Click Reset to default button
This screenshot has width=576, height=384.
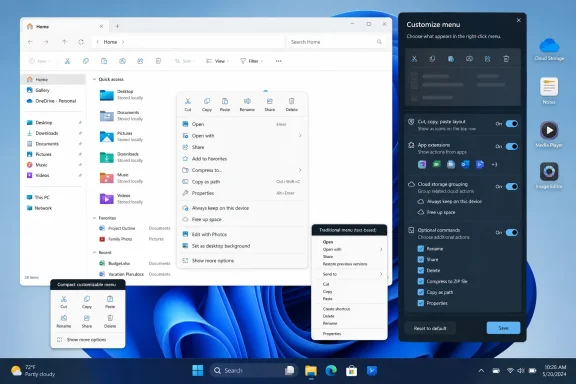point(430,328)
